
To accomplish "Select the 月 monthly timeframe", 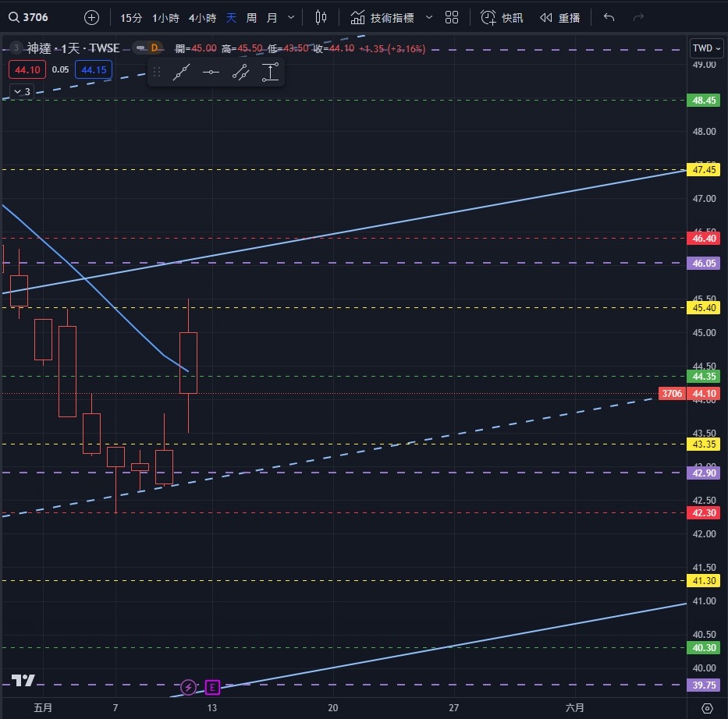I will pos(272,18).
